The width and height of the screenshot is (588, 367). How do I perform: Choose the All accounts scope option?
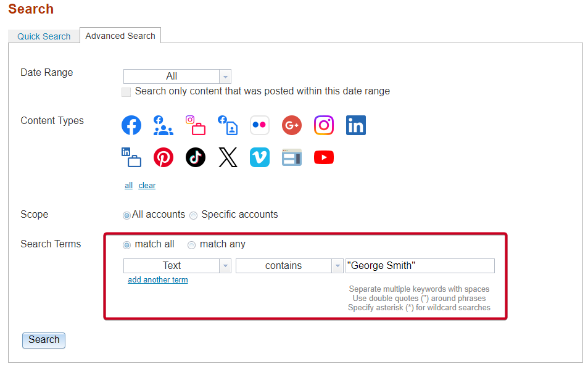[126, 215]
